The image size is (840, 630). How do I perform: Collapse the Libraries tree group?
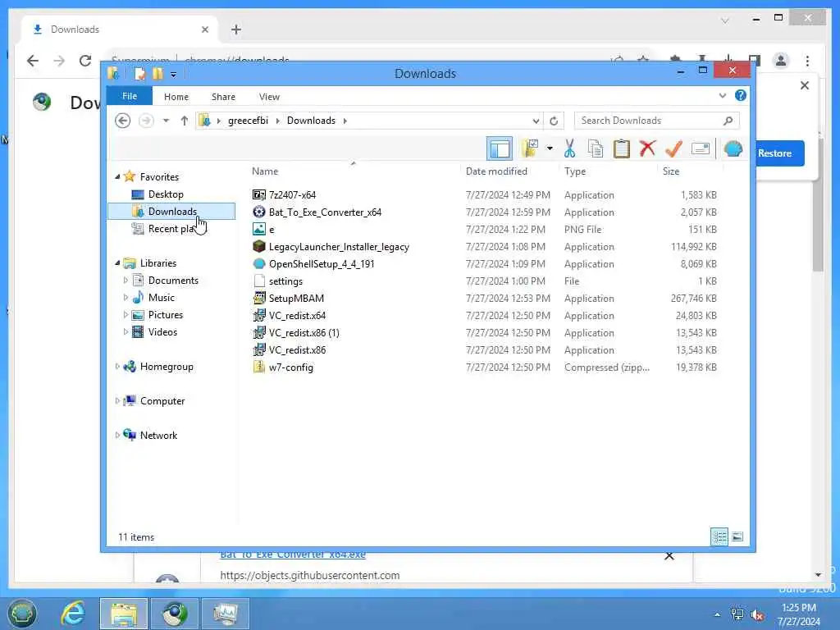click(117, 262)
